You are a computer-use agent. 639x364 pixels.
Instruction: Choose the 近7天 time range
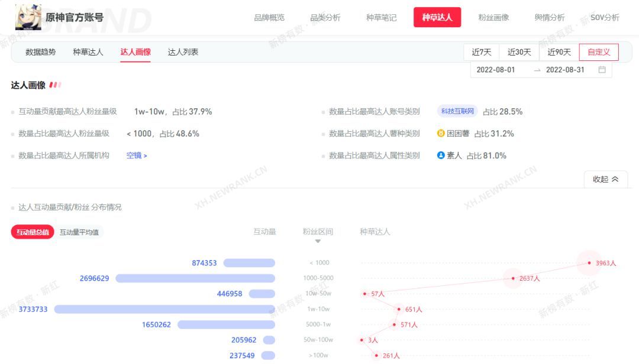pyautogui.click(x=481, y=52)
